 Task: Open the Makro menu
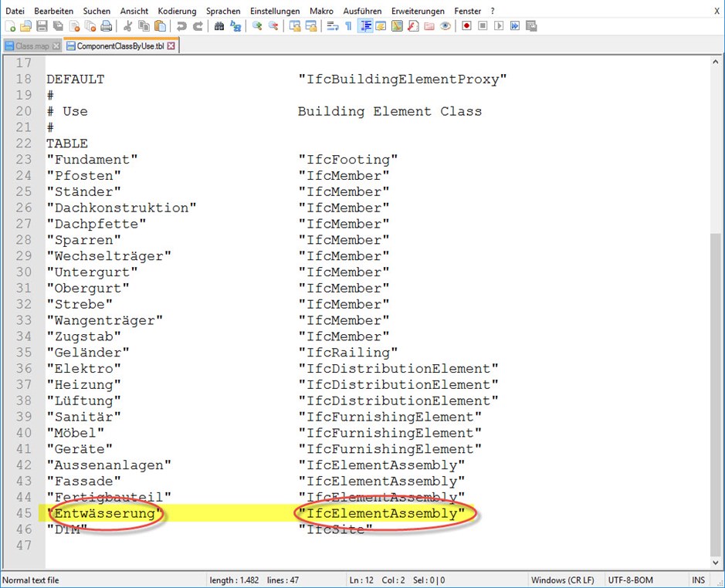[x=321, y=11]
